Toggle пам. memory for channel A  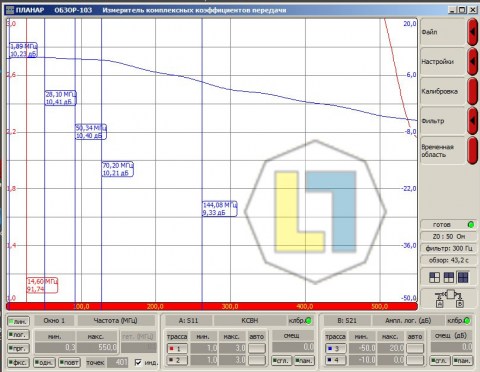tap(304, 360)
